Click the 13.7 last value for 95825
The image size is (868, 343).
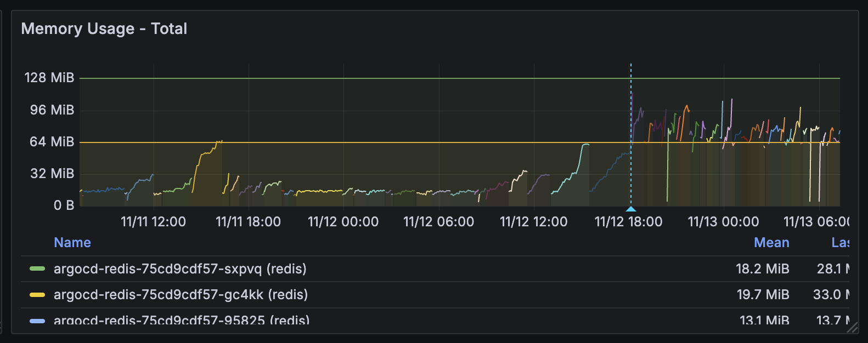click(833, 320)
